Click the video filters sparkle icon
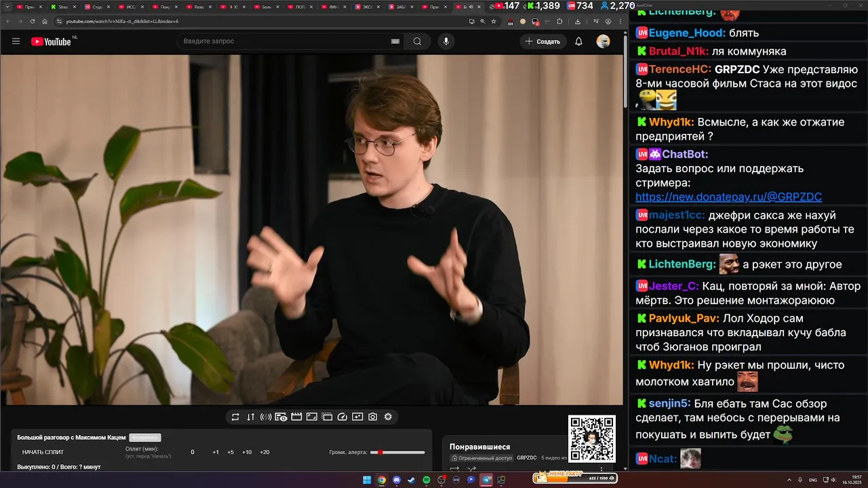 357,417
